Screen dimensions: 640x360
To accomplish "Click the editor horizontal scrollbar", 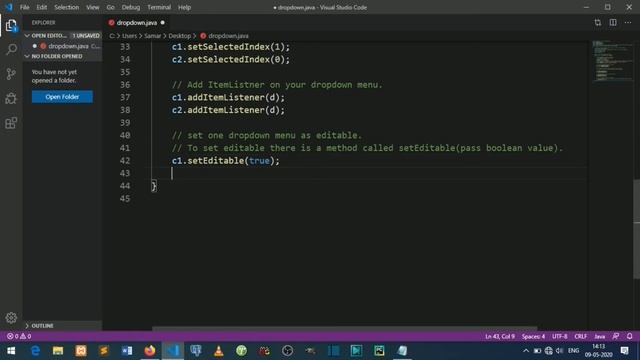I will 344,328.
